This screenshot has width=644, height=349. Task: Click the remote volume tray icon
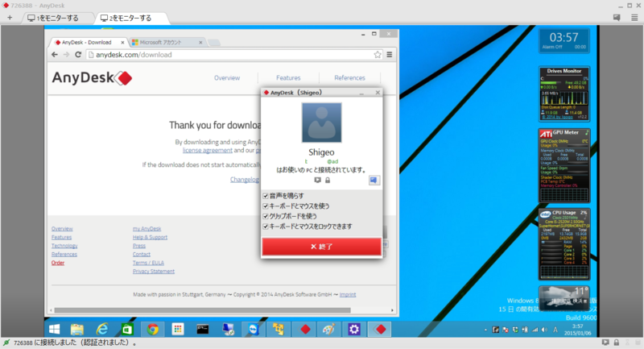545,330
